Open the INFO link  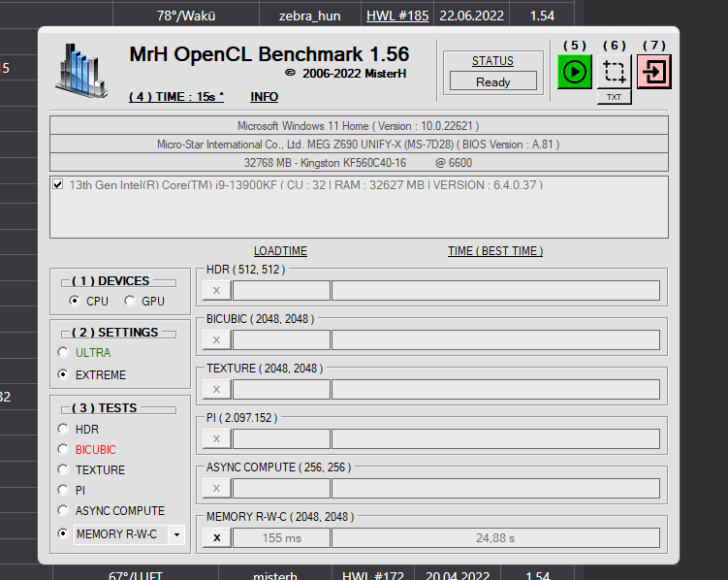(x=265, y=97)
